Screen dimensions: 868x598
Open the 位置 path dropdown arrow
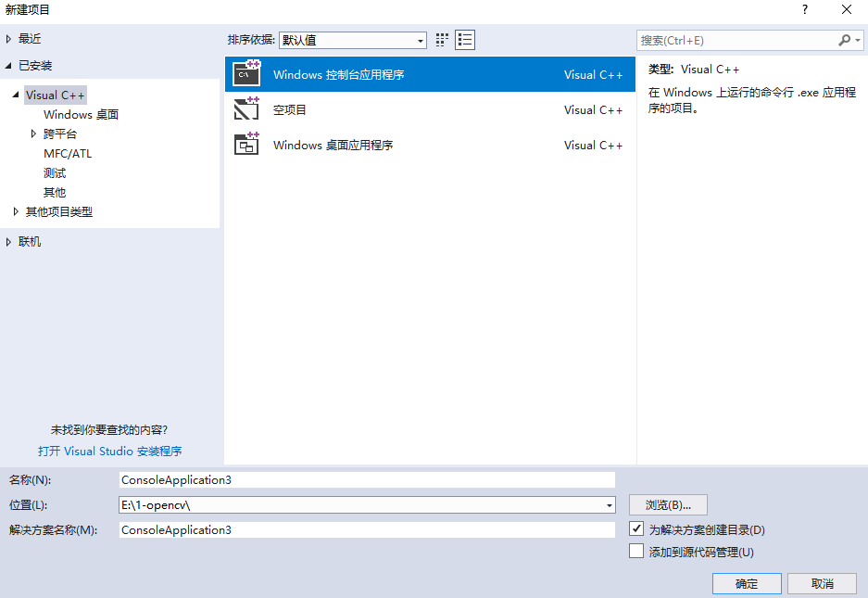pos(609,505)
